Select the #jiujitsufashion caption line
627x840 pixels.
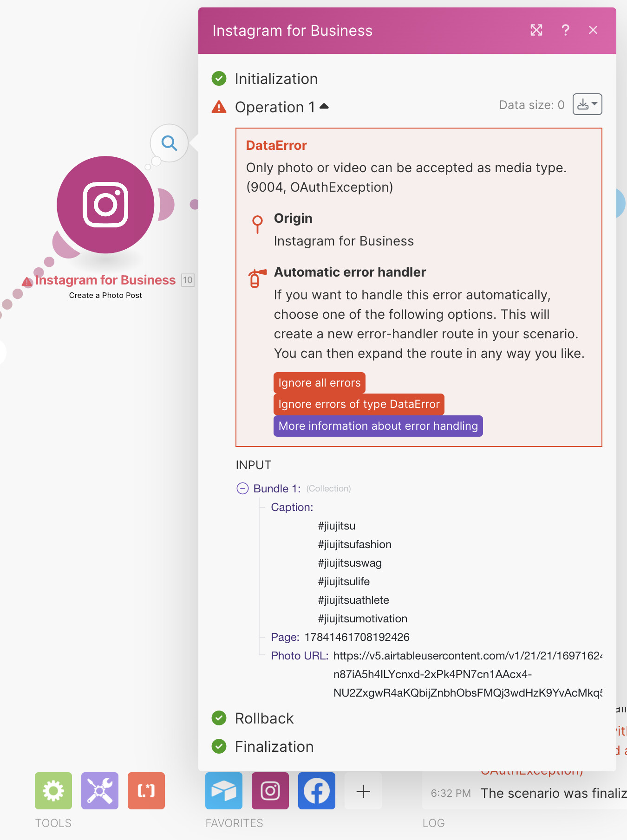(355, 544)
